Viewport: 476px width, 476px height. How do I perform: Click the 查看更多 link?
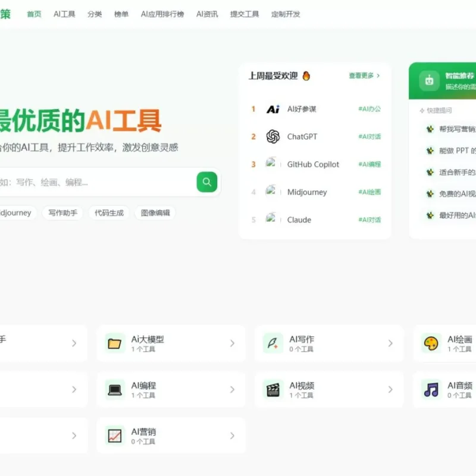(x=361, y=76)
